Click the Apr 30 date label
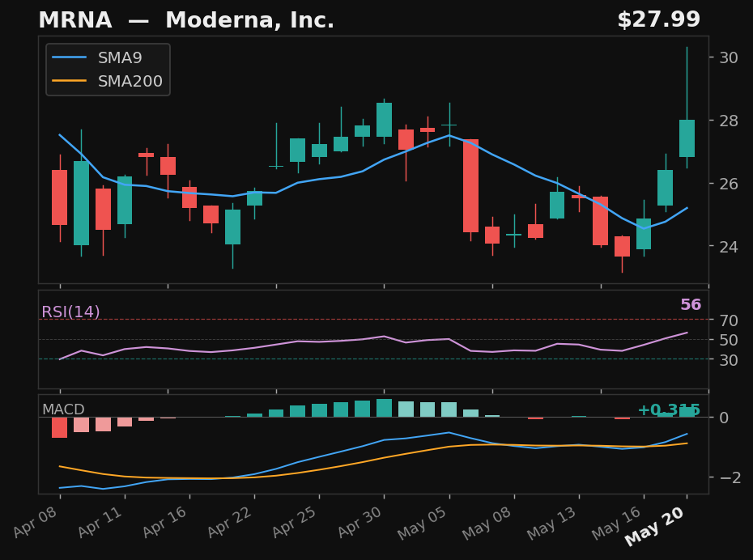Viewport: 753px width, 560px height. point(359,522)
